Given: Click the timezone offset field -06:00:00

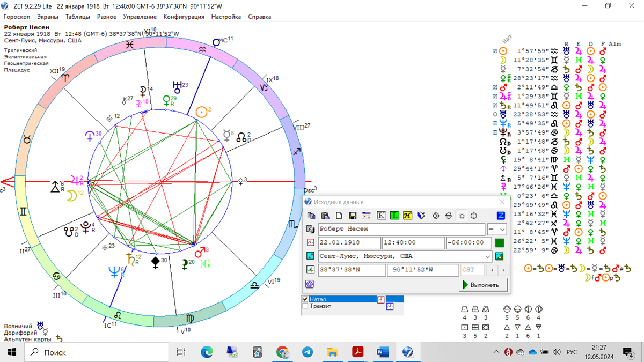Looking at the screenshot, I should pos(468,243).
